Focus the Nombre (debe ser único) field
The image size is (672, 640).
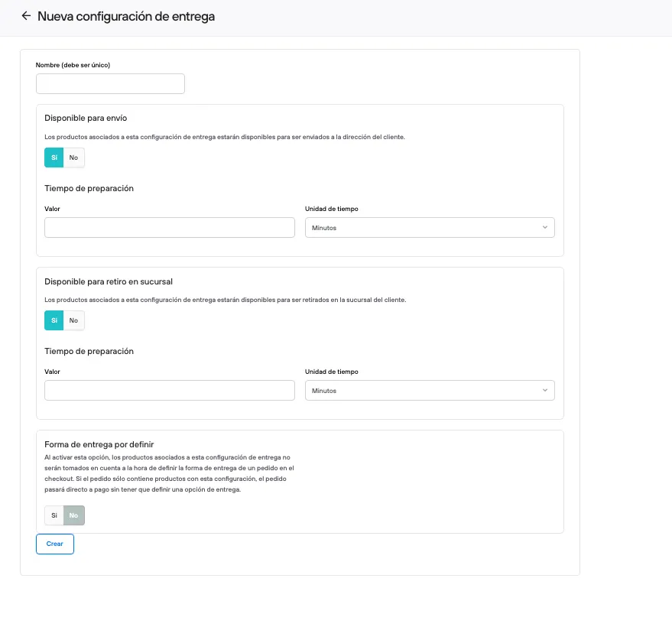(110, 83)
